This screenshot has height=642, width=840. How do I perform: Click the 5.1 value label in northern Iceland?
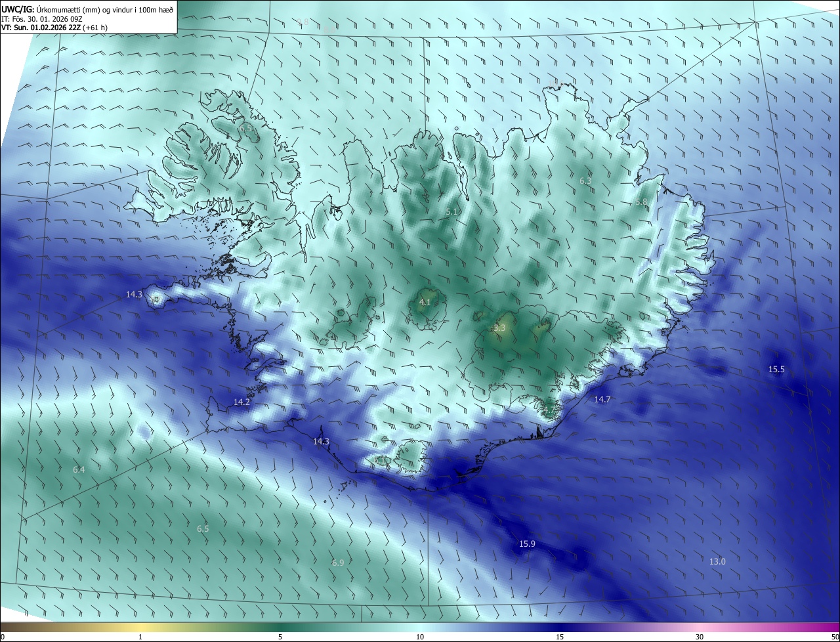pyautogui.click(x=451, y=212)
